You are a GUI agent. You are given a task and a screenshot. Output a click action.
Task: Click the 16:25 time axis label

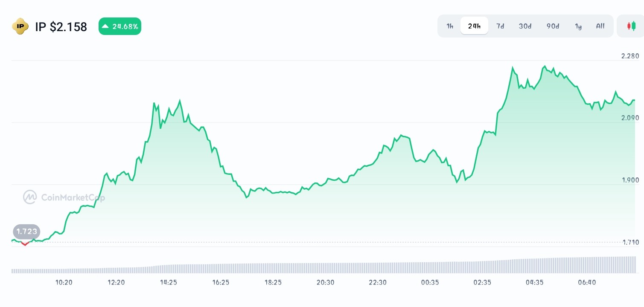pos(221,282)
